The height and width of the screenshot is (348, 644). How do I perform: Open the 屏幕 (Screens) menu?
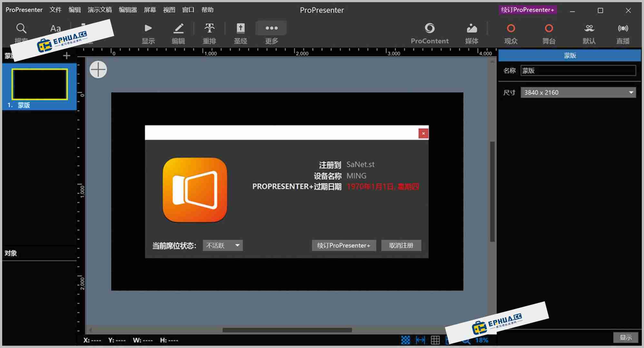pos(150,10)
